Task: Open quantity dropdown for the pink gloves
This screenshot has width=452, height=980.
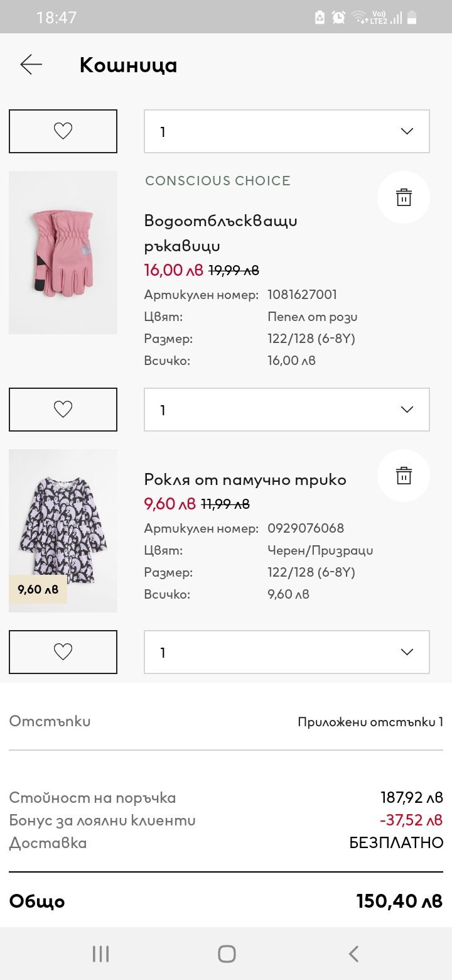Action: [x=286, y=410]
